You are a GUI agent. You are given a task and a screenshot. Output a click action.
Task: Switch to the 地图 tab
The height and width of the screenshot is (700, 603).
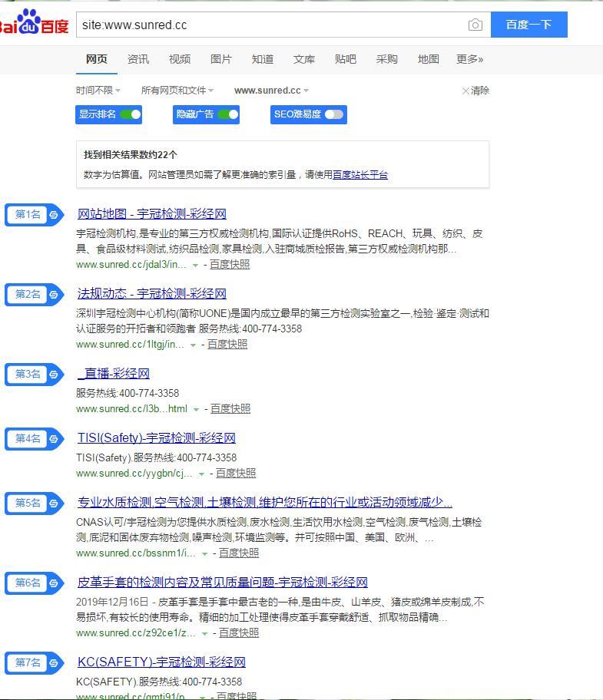[429, 59]
